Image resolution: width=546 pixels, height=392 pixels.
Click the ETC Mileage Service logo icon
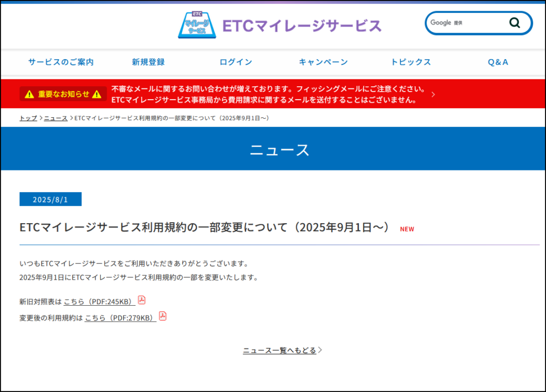197,24
